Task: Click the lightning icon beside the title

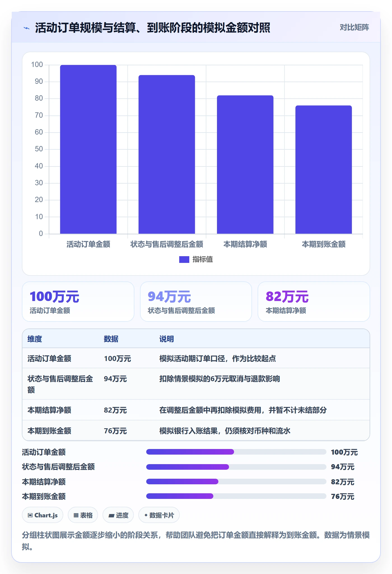Action: coord(26,28)
